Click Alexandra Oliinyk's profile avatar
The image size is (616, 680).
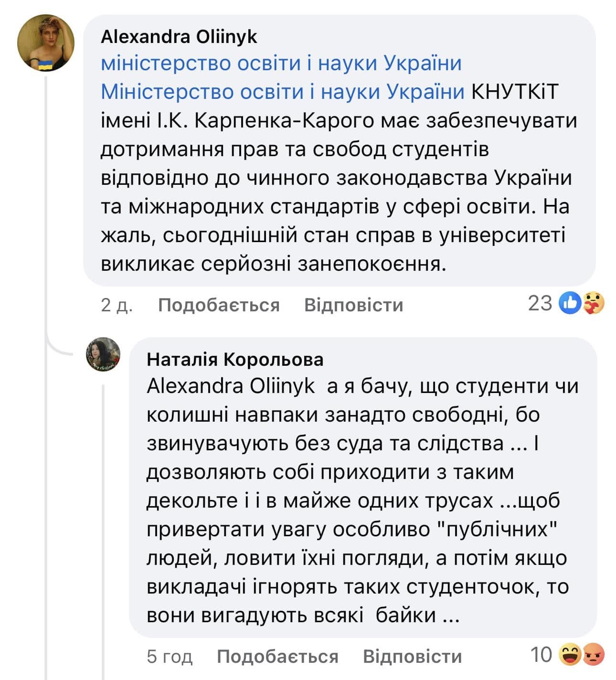pyautogui.click(x=46, y=43)
